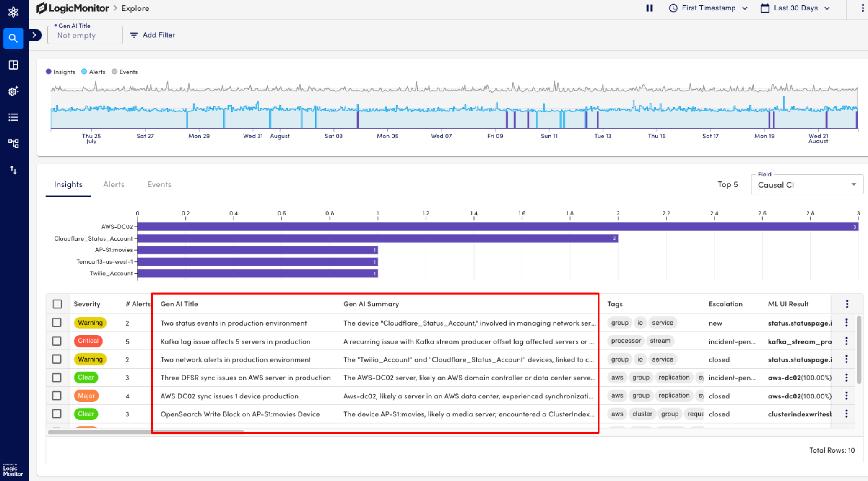Click the list view icon in sidebar
This screenshot has width=868, height=481.
pyautogui.click(x=13, y=117)
